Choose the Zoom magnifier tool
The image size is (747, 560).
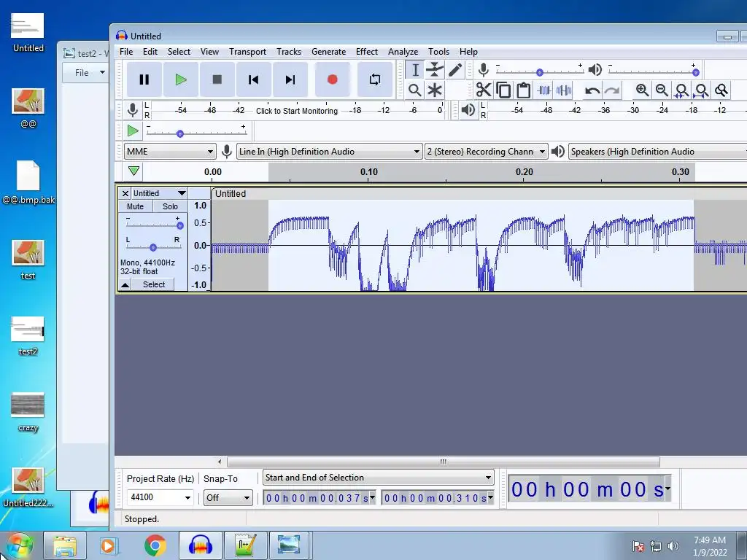[415, 90]
